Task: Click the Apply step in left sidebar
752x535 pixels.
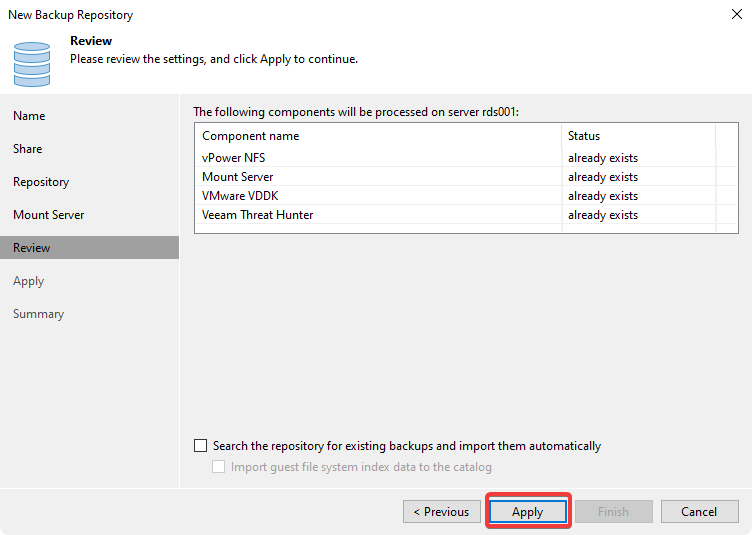Action: pyautogui.click(x=28, y=281)
